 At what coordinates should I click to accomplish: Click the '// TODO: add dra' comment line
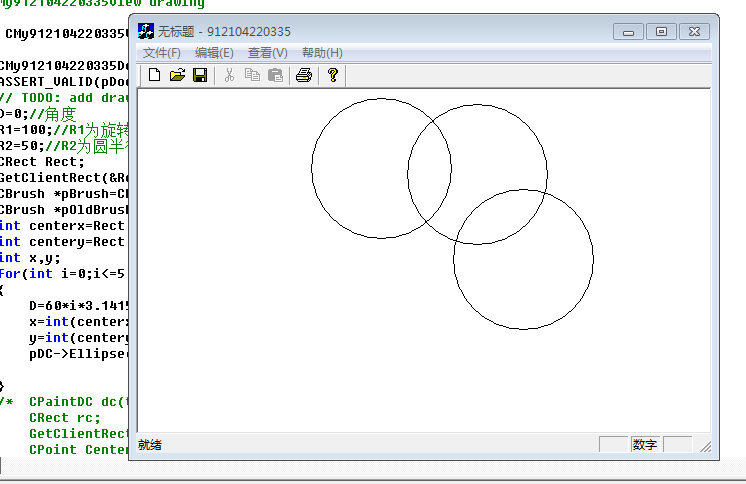(x=64, y=98)
